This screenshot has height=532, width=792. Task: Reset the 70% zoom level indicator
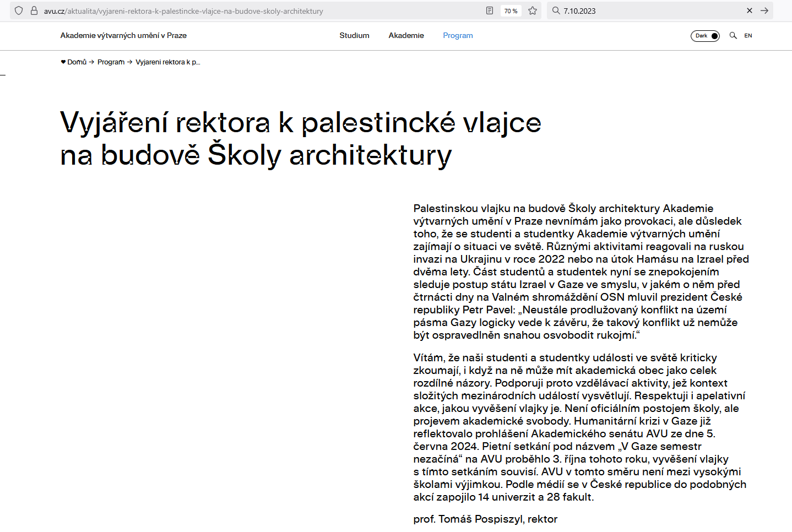[511, 11]
